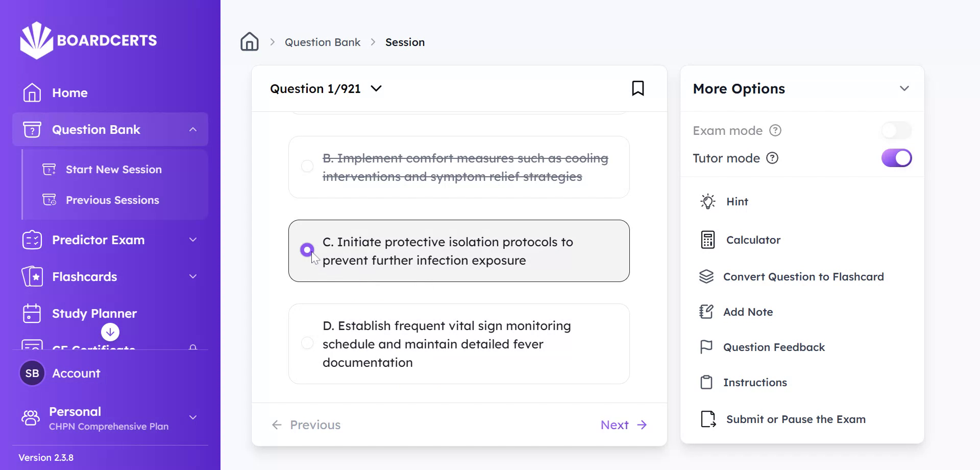Screen dimensions: 980x470
Task: Open the SB Account profile badge
Action: pos(32,373)
